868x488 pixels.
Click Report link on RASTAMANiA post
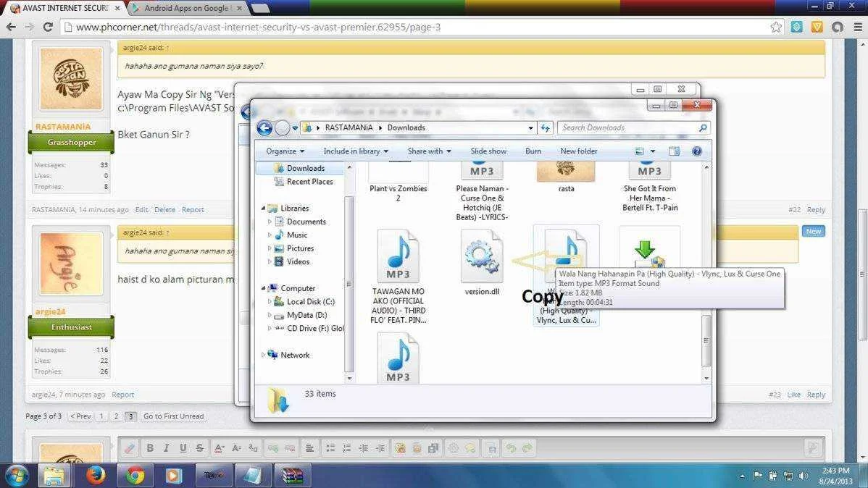coord(193,210)
